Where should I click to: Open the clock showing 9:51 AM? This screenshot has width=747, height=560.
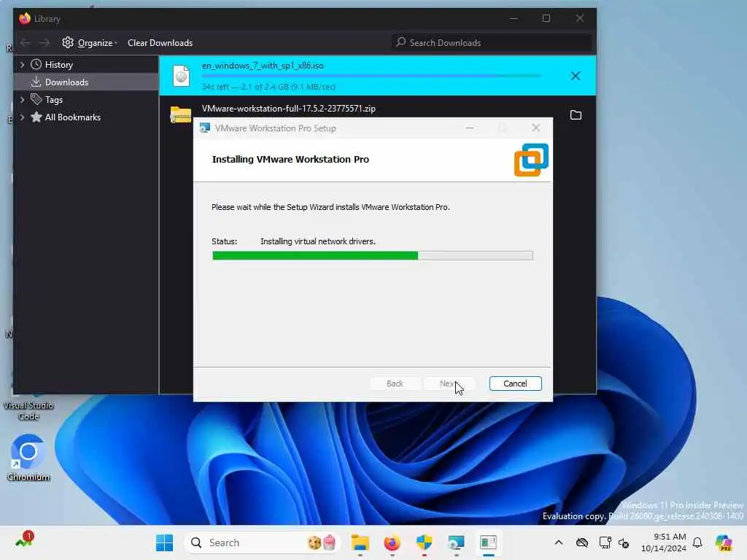664,542
